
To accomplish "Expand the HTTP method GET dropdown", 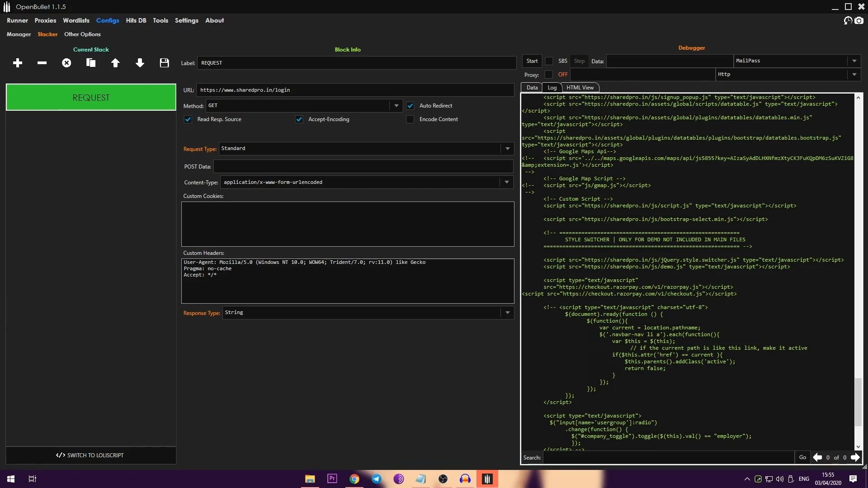I will point(396,105).
